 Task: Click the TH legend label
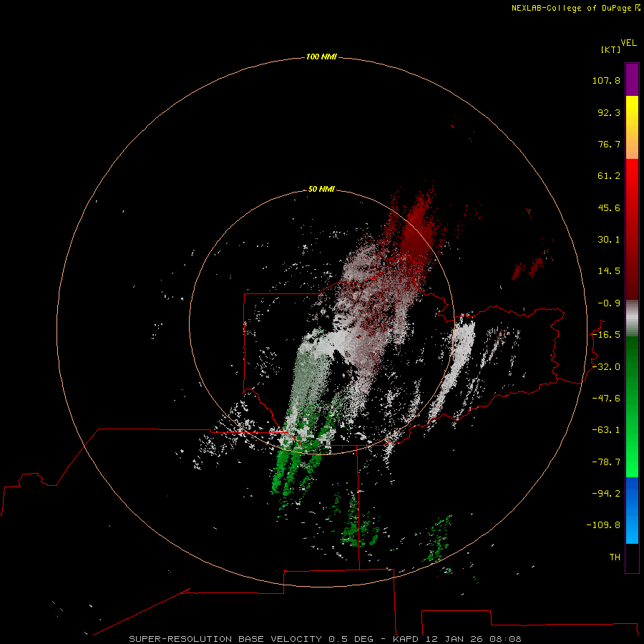click(x=615, y=557)
